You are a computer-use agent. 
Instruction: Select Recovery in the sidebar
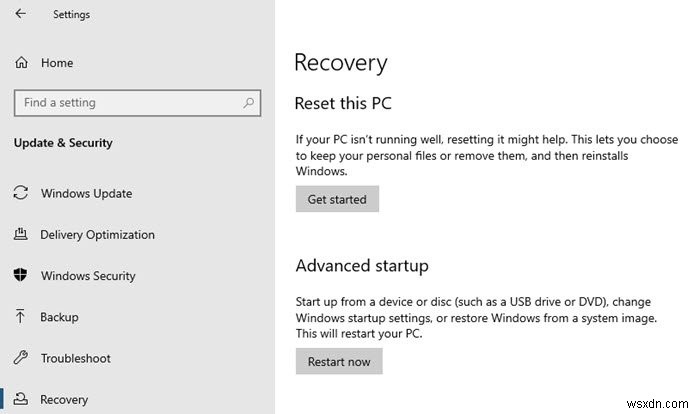[x=64, y=400]
